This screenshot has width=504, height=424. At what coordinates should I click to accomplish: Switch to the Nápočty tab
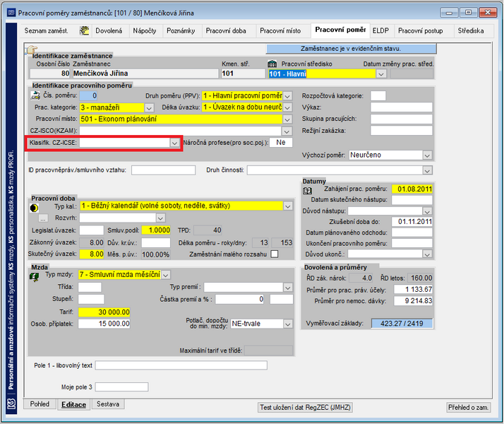(x=145, y=31)
